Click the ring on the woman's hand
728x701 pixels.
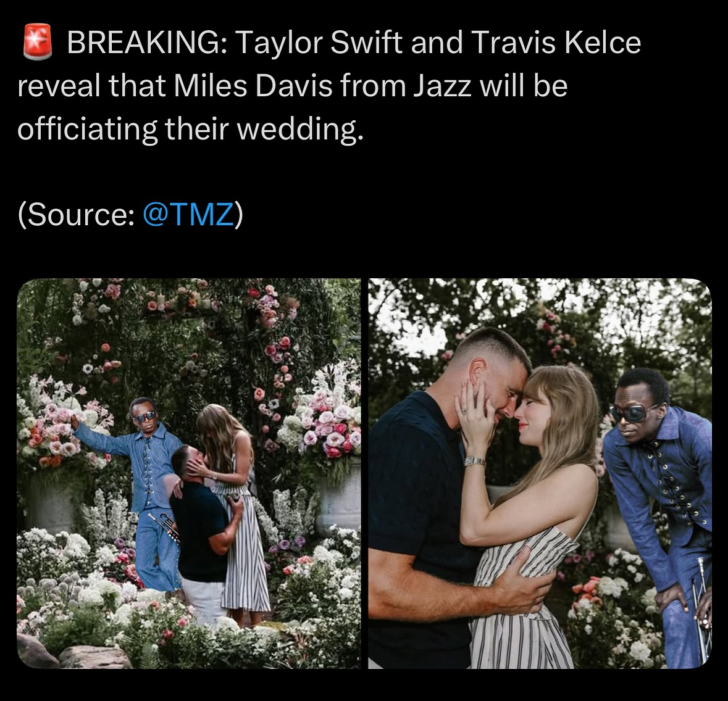pos(463,412)
